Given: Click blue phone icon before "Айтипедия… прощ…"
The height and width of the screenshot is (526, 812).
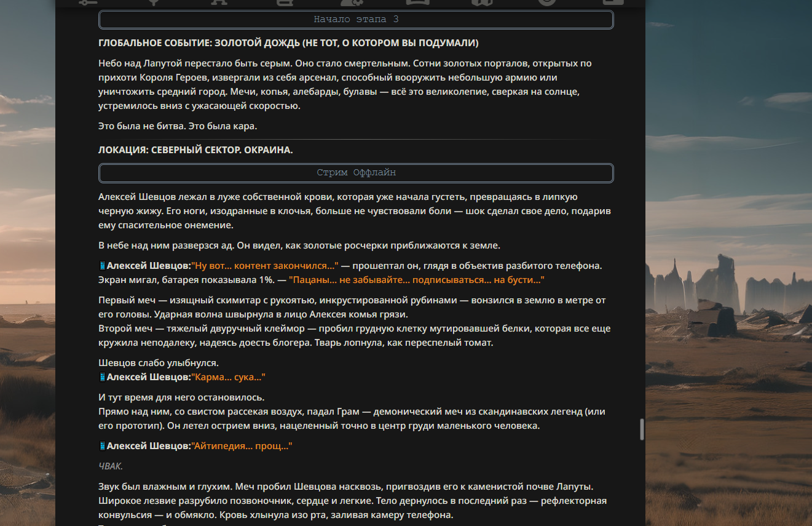Looking at the screenshot, I should (x=102, y=446).
